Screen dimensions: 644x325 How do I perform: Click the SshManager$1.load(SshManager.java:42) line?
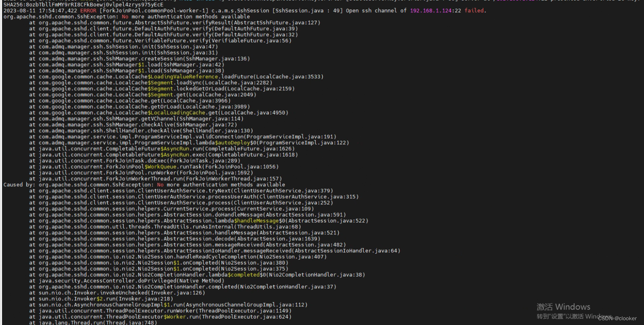click(127, 64)
